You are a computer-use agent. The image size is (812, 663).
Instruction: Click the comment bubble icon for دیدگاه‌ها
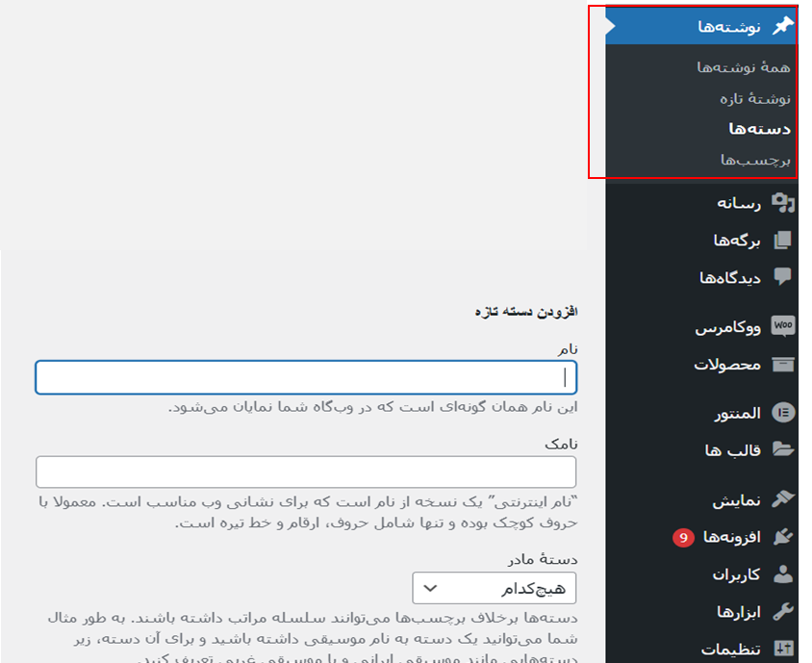(783, 277)
